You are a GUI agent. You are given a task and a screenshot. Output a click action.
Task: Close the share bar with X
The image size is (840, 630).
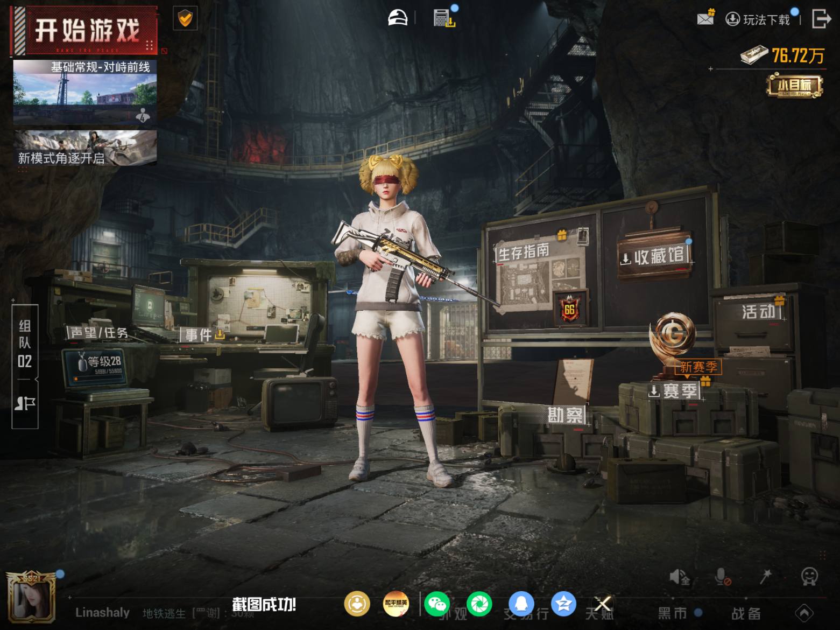(x=602, y=604)
